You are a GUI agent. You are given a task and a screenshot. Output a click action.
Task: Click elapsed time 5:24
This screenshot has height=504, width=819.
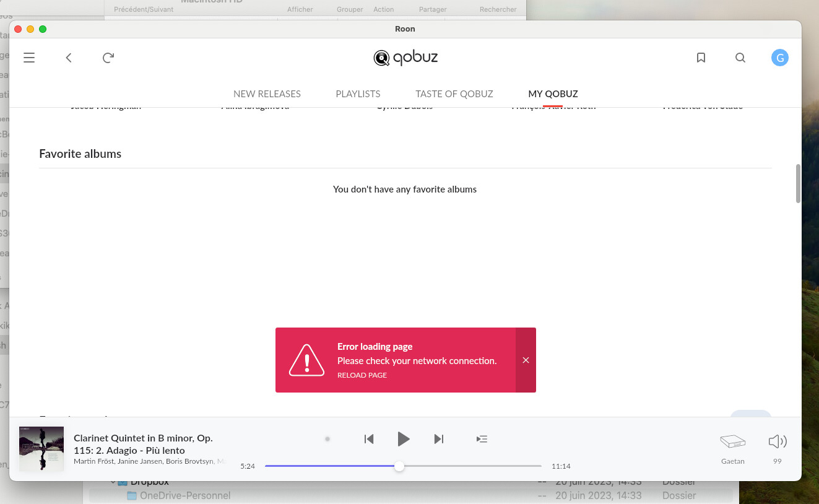pyautogui.click(x=248, y=466)
